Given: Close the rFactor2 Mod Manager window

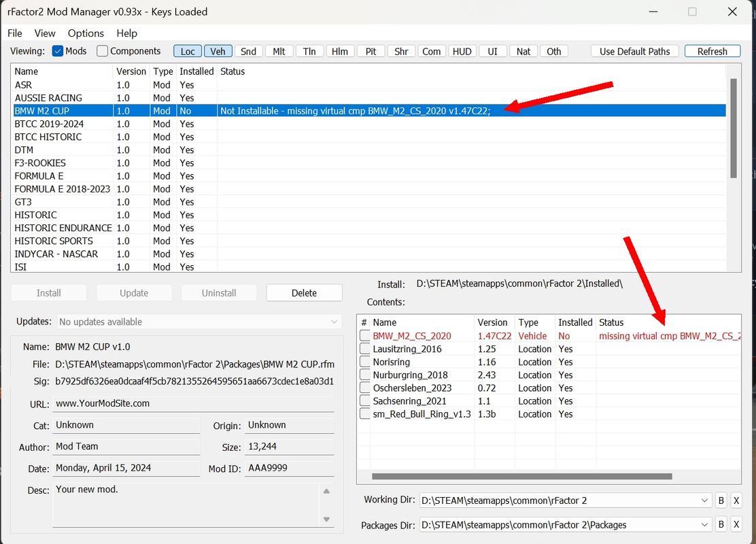Looking at the screenshot, I should pyautogui.click(x=732, y=12).
